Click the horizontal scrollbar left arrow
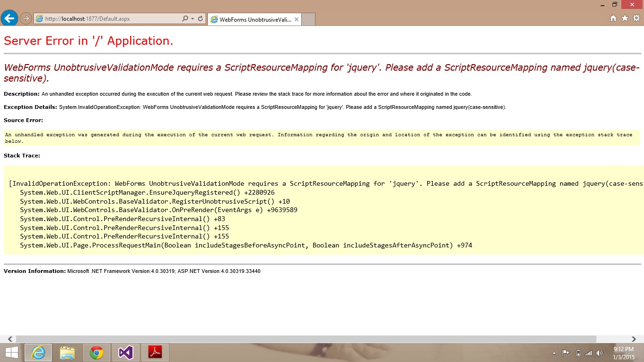 [9, 339]
